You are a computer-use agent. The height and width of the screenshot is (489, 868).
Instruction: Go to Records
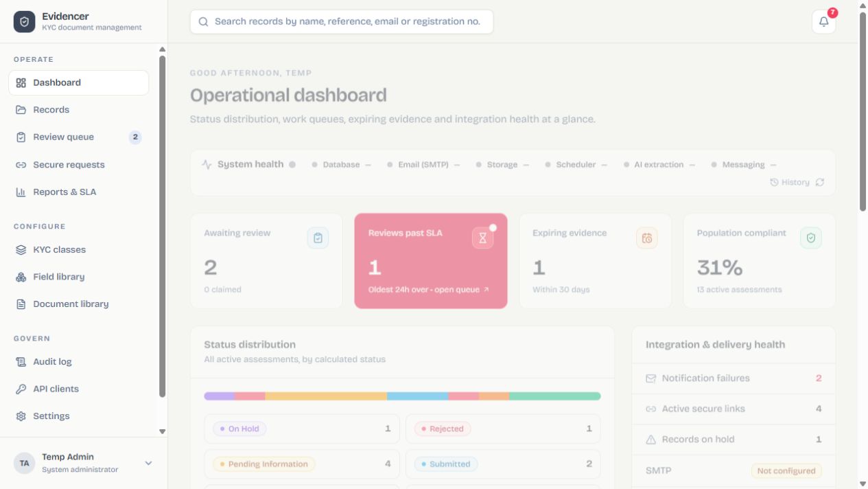point(79,110)
